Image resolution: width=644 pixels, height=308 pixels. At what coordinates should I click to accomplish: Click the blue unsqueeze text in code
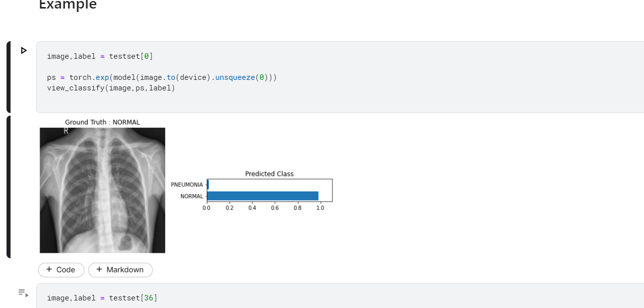coord(234,77)
